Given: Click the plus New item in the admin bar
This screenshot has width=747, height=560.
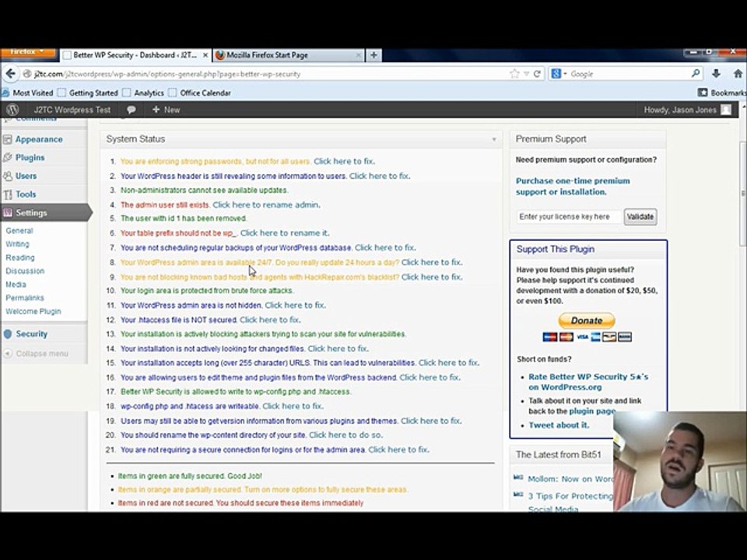Looking at the screenshot, I should pyautogui.click(x=166, y=110).
